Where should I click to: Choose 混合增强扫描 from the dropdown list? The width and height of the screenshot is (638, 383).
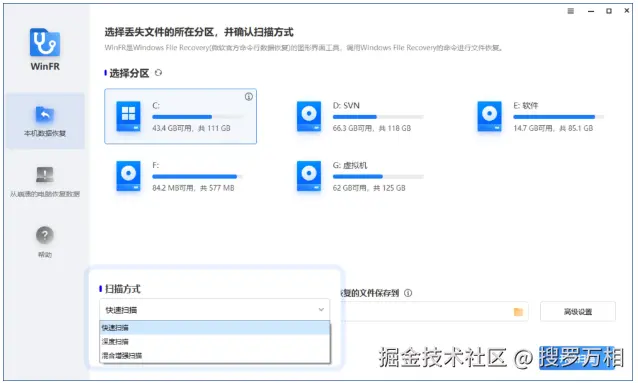[215, 356]
